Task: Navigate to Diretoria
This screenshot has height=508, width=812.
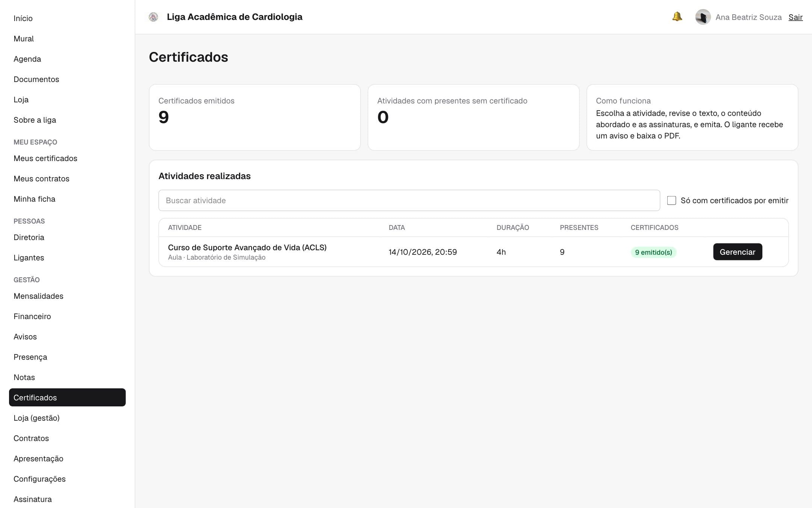Action: point(67,237)
